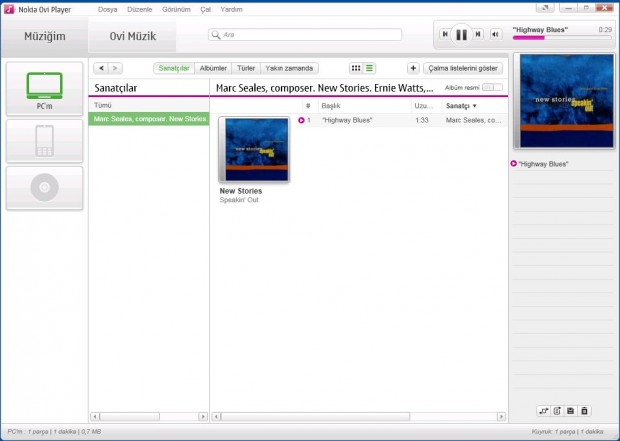Skip to the previous track

point(445,34)
